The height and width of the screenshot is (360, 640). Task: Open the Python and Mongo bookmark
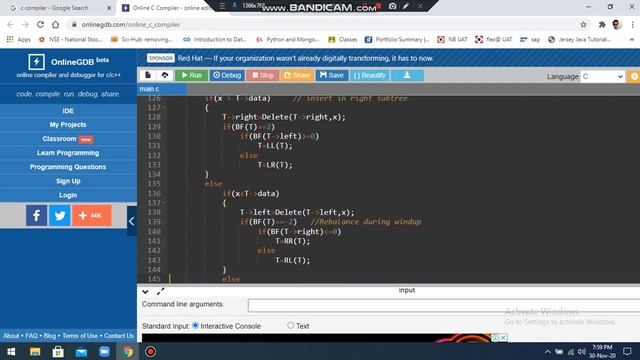click(x=287, y=39)
